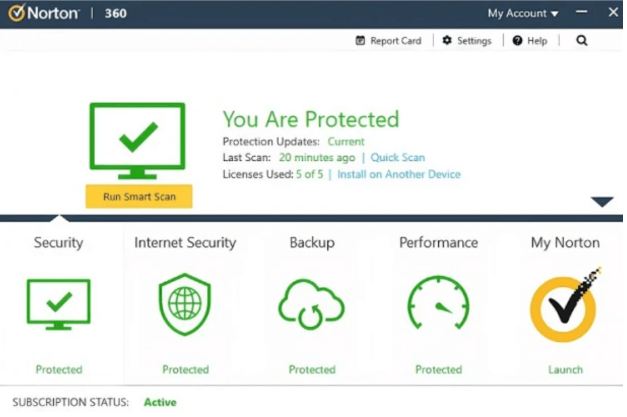Select the Backup tab label
Viewport: 627px width, 417px height.
(312, 243)
